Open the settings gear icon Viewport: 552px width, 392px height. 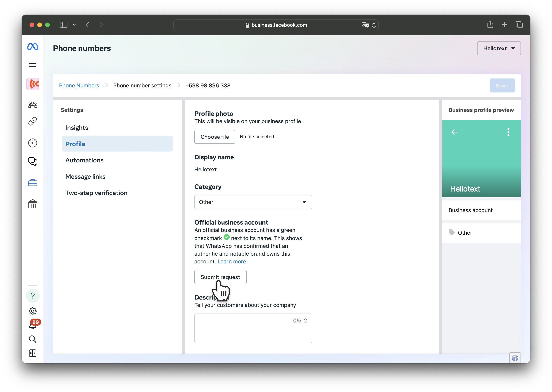(x=33, y=311)
